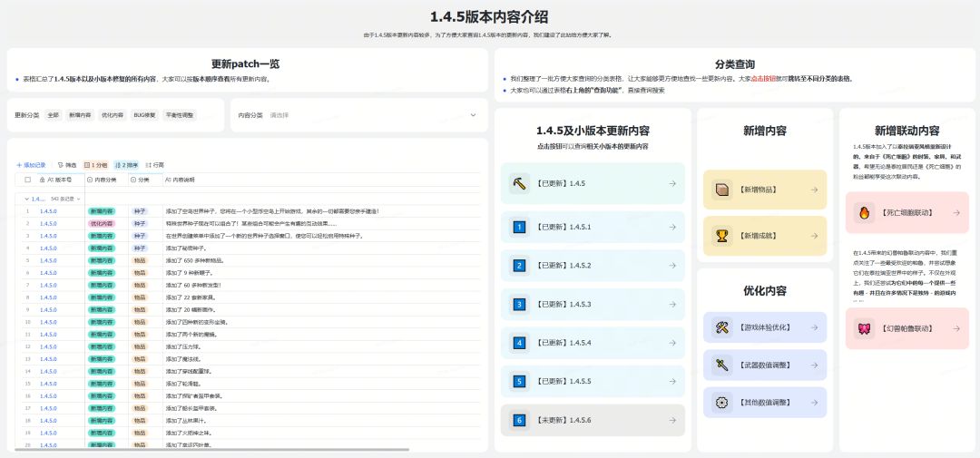This screenshot has height=458, width=980.
Task: Select the 新增内容 filter chip under 更新分类
Action: [x=80, y=115]
